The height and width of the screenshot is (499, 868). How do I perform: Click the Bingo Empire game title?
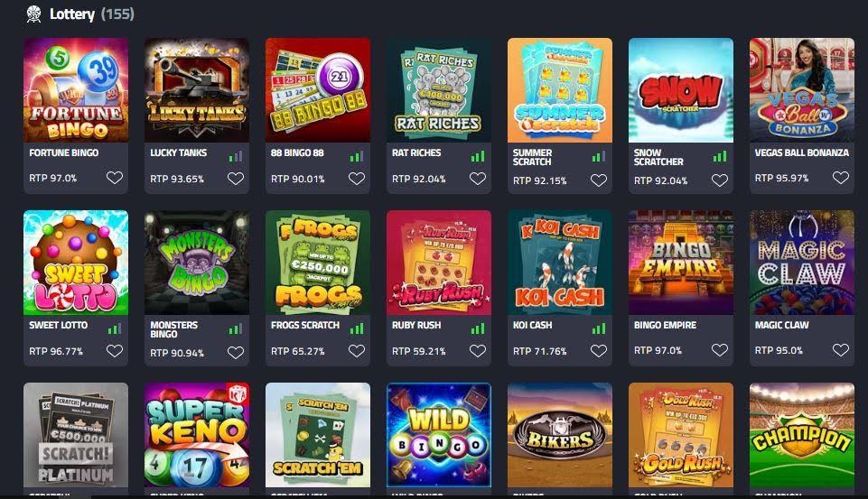(x=665, y=325)
